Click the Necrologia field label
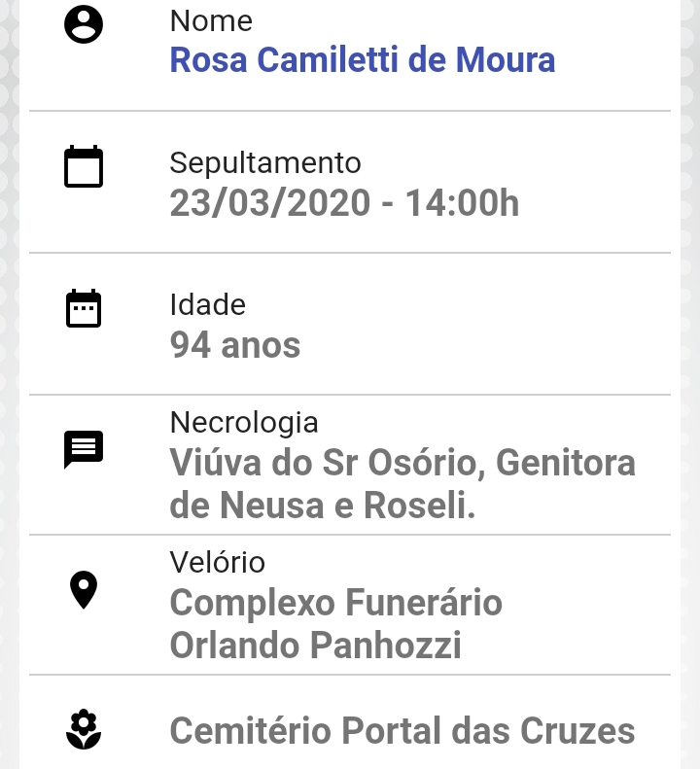 tap(244, 422)
